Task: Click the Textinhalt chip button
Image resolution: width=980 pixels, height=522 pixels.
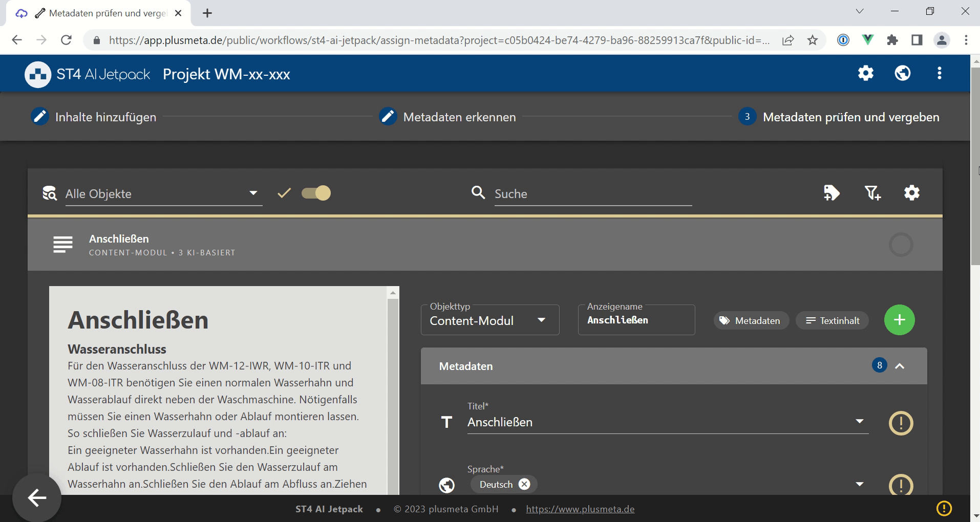Action: coord(832,321)
